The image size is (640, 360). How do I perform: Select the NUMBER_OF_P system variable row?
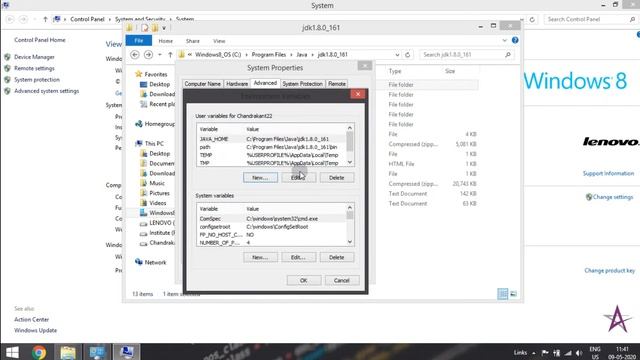point(271,242)
